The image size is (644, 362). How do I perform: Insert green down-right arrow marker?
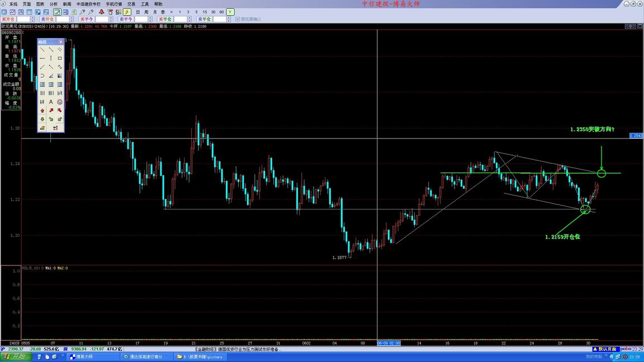point(51,119)
